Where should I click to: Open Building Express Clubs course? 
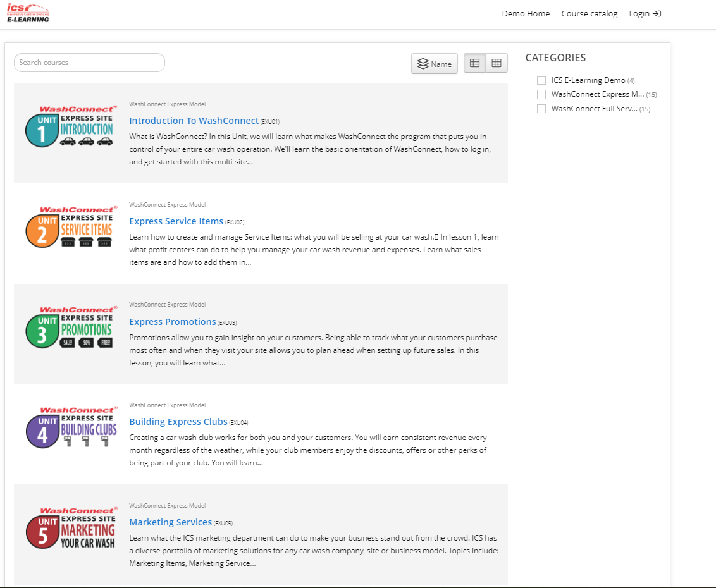click(x=178, y=421)
